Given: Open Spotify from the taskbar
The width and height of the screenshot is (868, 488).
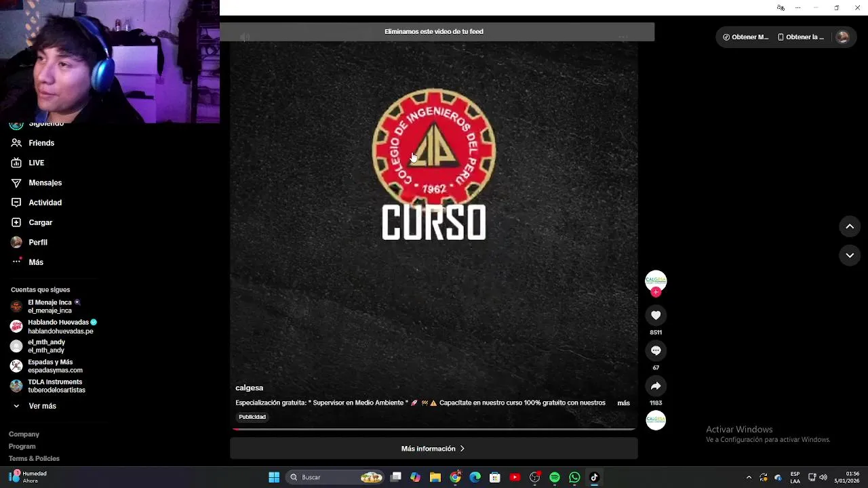Looking at the screenshot, I should point(555,477).
